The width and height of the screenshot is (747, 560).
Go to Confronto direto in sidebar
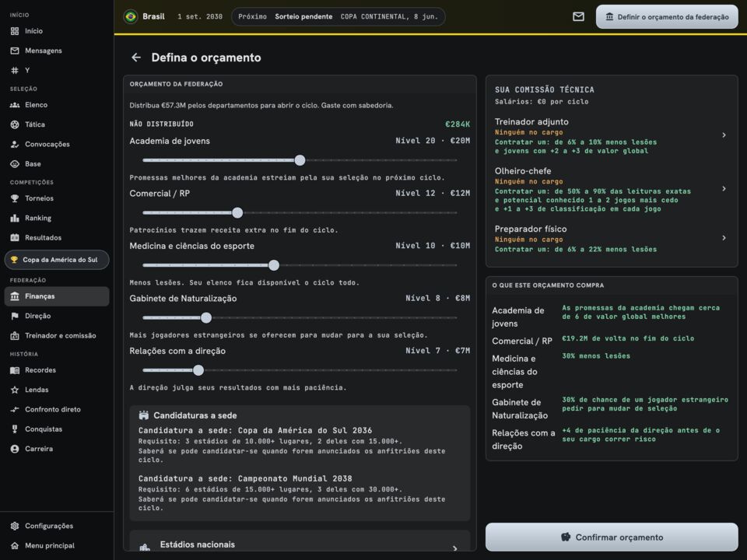57,410
